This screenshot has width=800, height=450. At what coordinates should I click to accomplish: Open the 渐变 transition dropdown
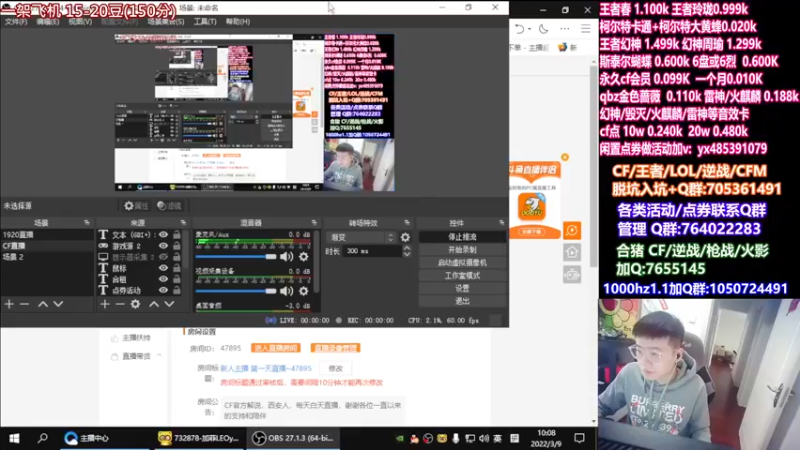pyautogui.click(x=363, y=237)
